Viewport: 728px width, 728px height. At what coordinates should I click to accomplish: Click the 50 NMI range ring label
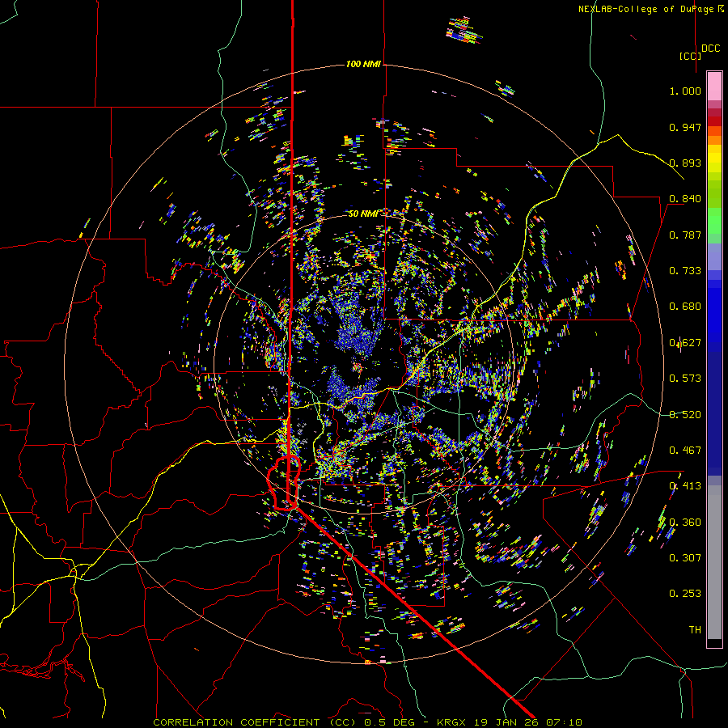tap(363, 214)
